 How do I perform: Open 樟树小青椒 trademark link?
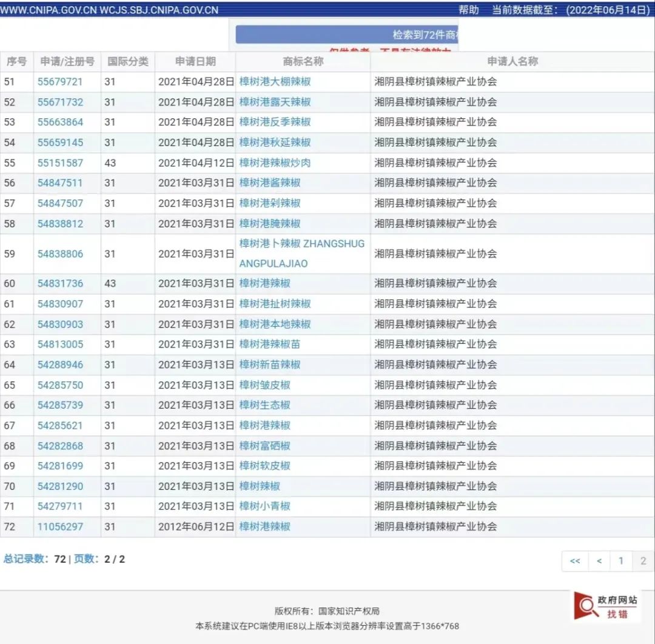click(264, 506)
